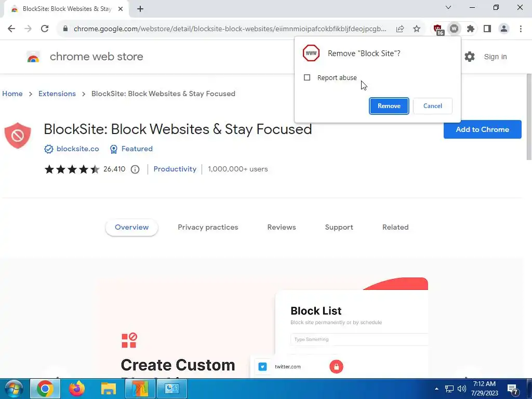Click the chrome web store rainbow logo
Viewport: 532px width, 399px height.
(x=33, y=57)
